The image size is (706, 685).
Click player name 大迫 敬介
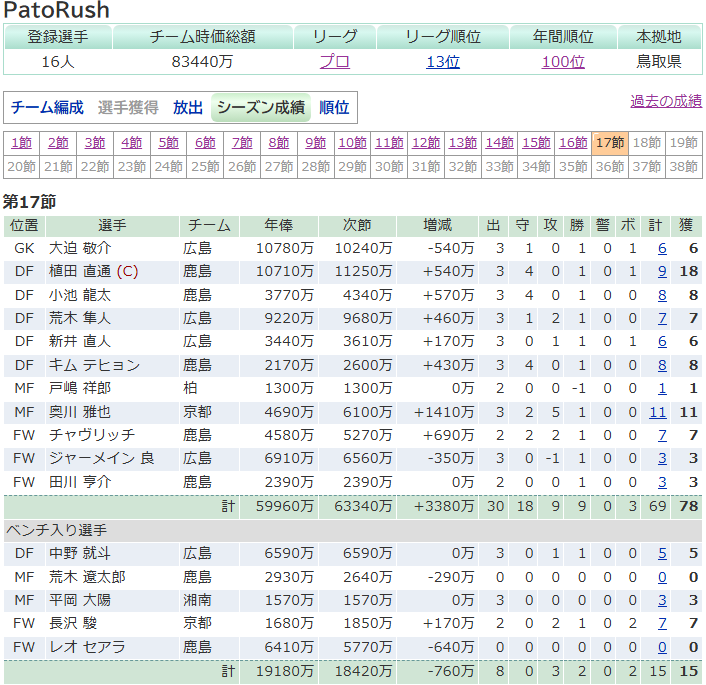80,249
